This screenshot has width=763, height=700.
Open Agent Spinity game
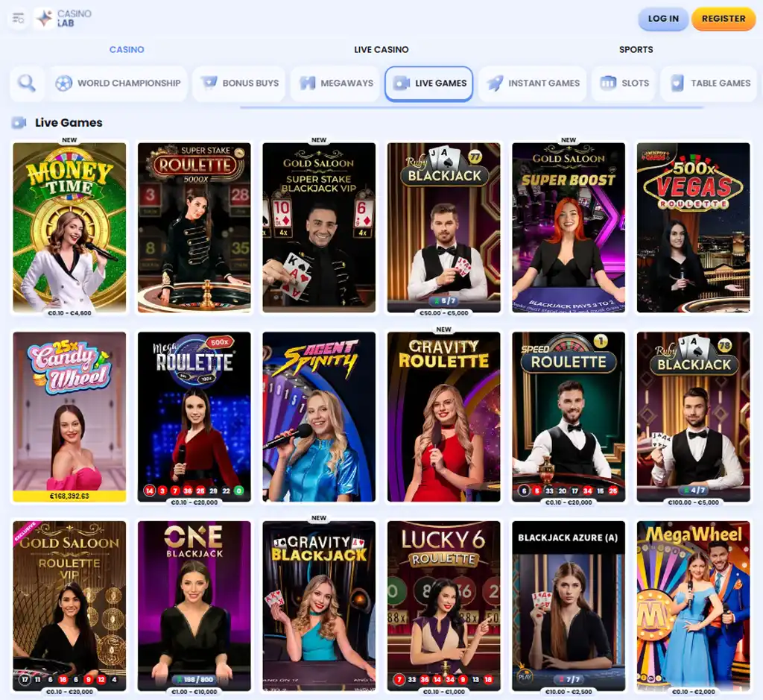point(319,416)
